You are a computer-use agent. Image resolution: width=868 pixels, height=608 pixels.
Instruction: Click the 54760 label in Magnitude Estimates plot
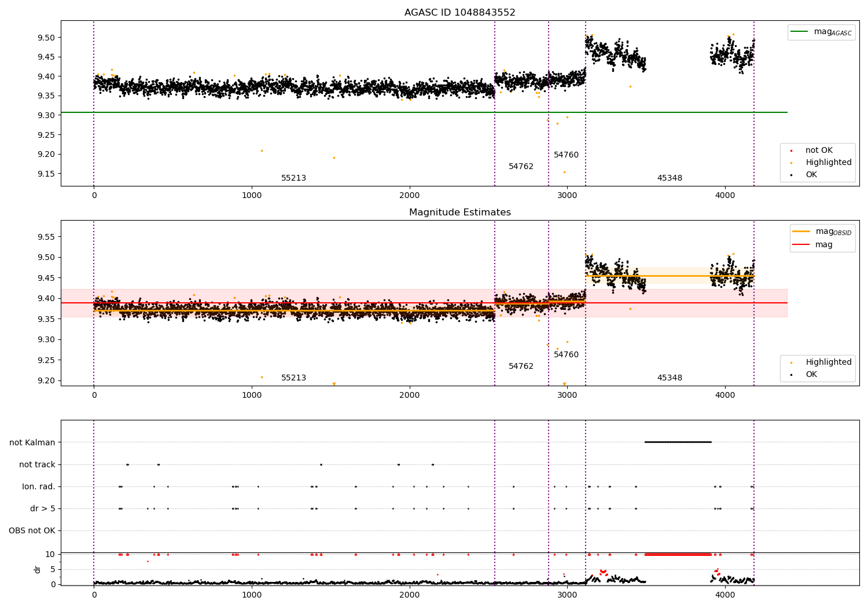[566, 355]
